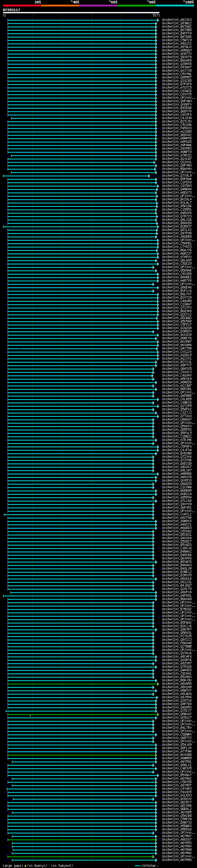The width and height of the screenshot is (197, 868).
Task: Select the UniRef100_A7TZ43 label
Action: pos(176,416)
